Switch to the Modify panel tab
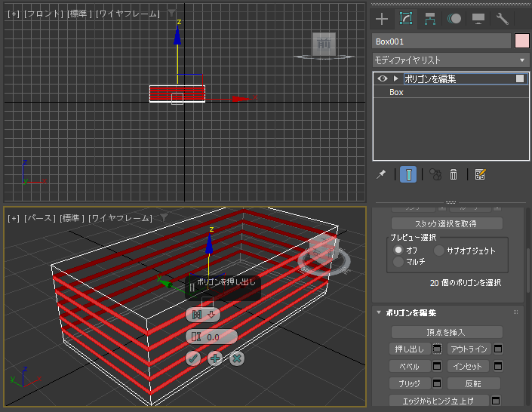 point(406,19)
